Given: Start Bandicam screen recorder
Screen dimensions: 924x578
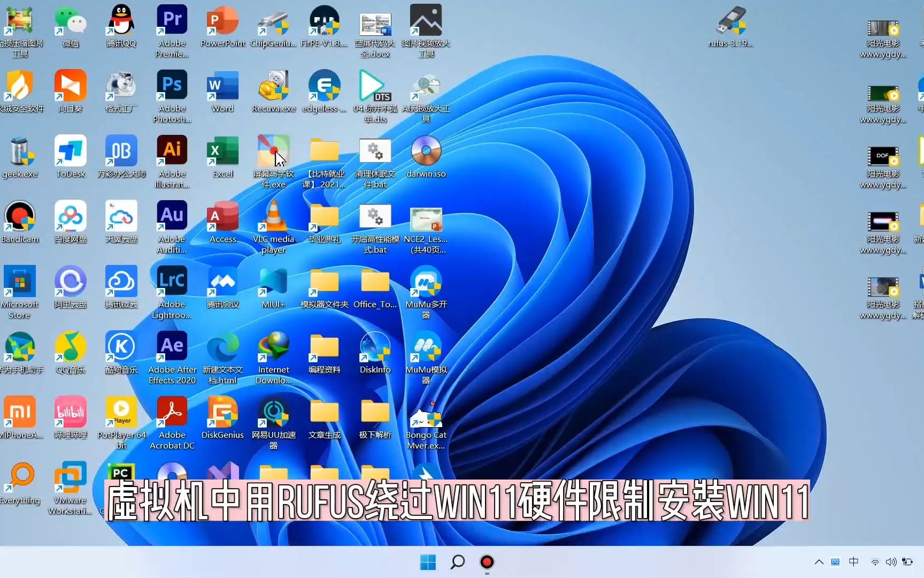Looking at the screenshot, I should [x=21, y=219].
